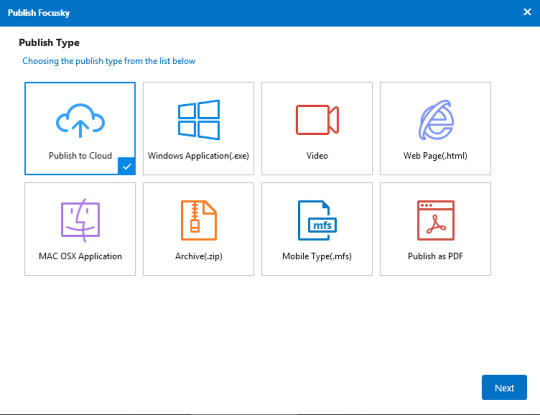Image resolution: width=540 pixels, height=415 pixels.
Task: Choose the Mobile Type(.mfs) label
Action: point(317,256)
